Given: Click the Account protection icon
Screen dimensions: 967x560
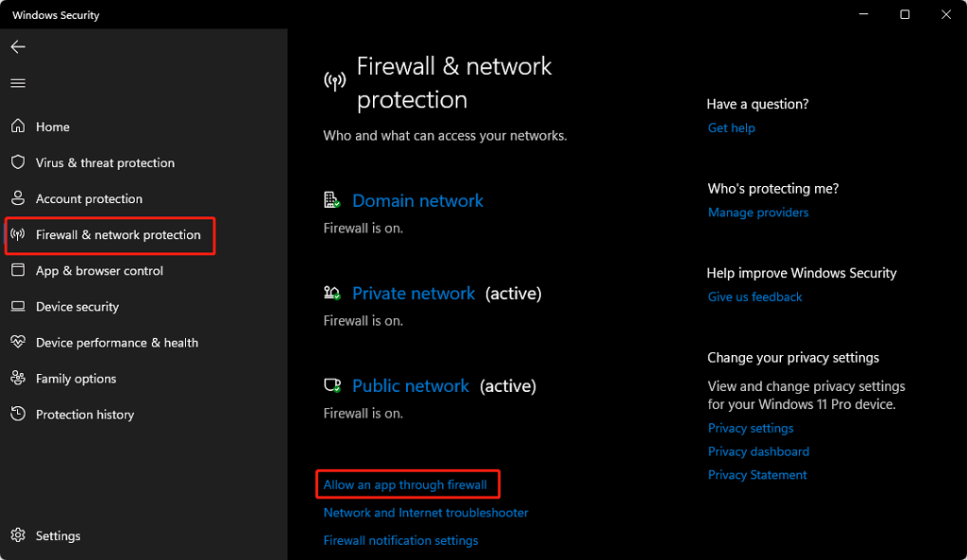Looking at the screenshot, I should point(18,198).
